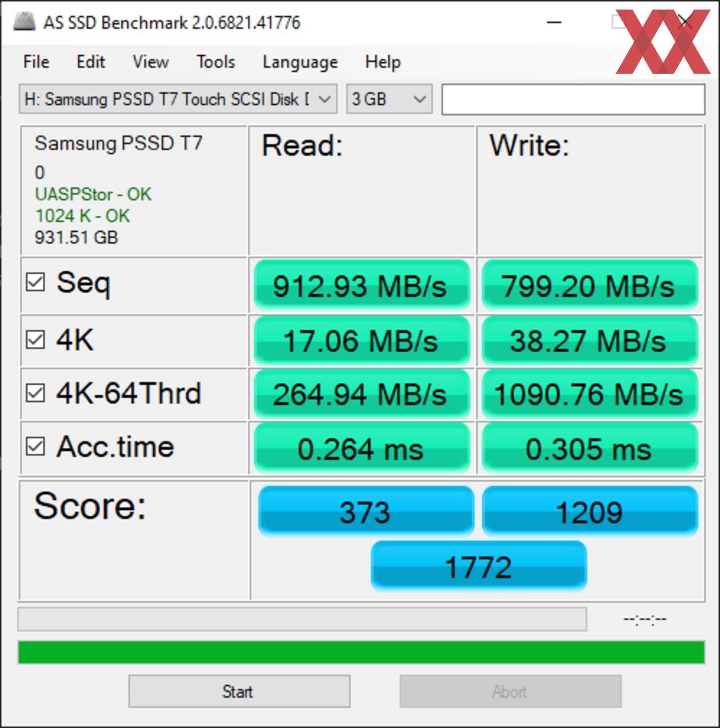Disable the 4K-64Thrd test checkbox
720x728 pixels.
(35, 393)
